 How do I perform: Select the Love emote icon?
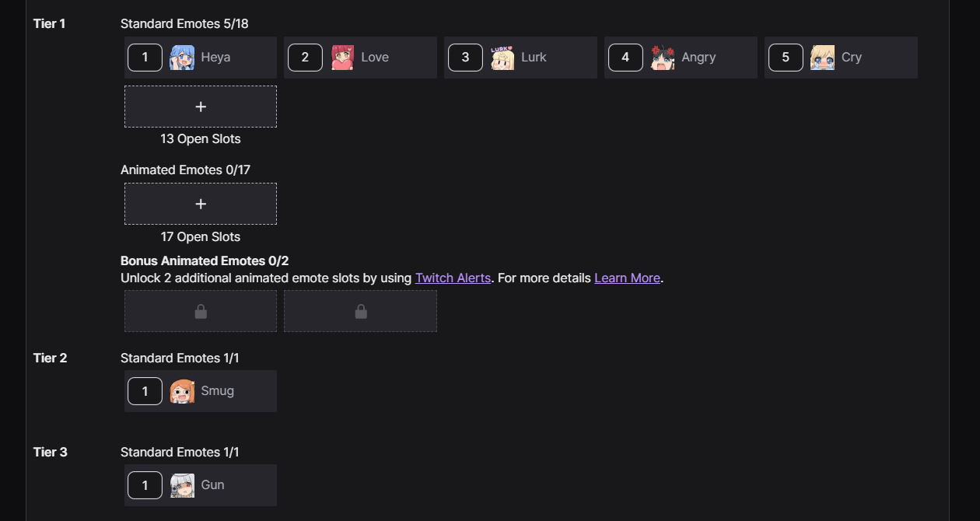pyautogui.click(x=342, y=58)
